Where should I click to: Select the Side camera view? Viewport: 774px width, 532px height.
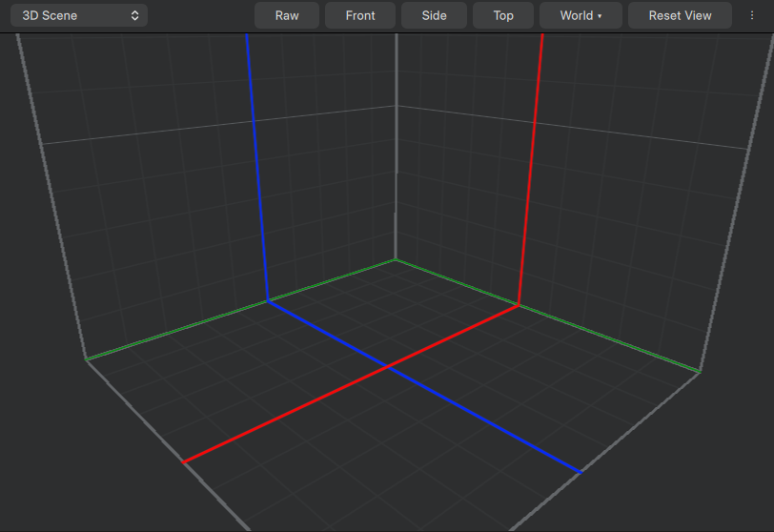(434, 15)
